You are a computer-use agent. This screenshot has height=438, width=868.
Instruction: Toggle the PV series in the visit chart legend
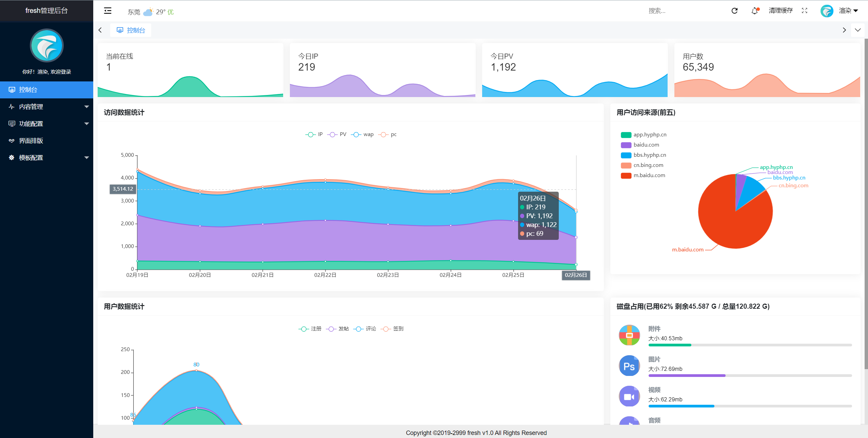tap(337, 134)
